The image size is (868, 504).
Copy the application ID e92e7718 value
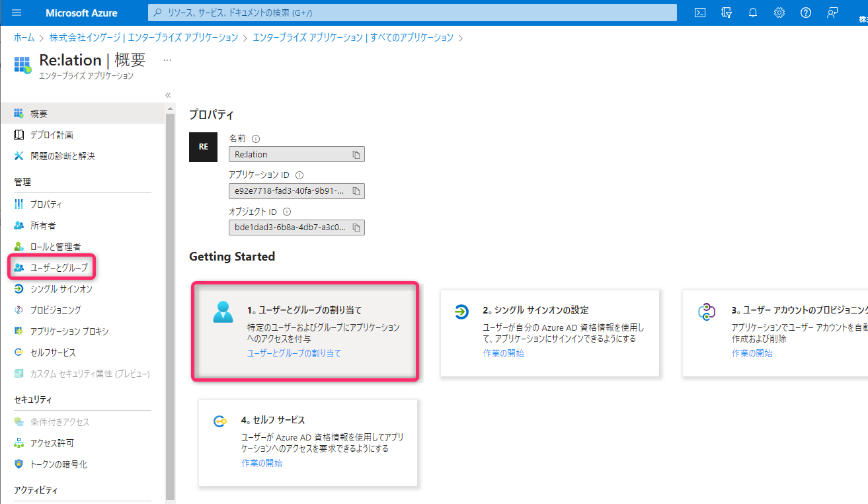[356, 191]
